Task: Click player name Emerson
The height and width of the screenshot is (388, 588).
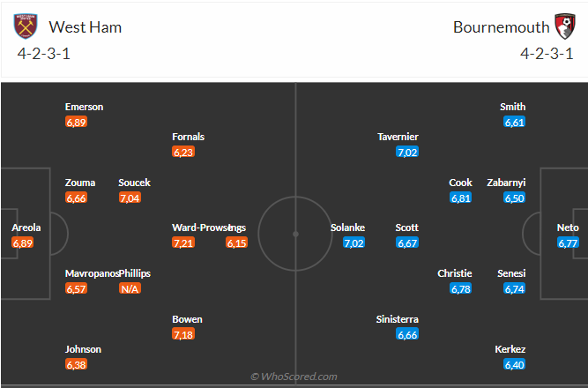Action: tap(84, 107)
